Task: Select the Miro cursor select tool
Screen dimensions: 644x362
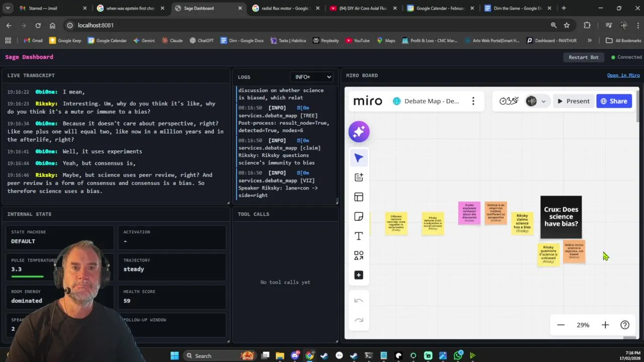Action: click(359, 158)
